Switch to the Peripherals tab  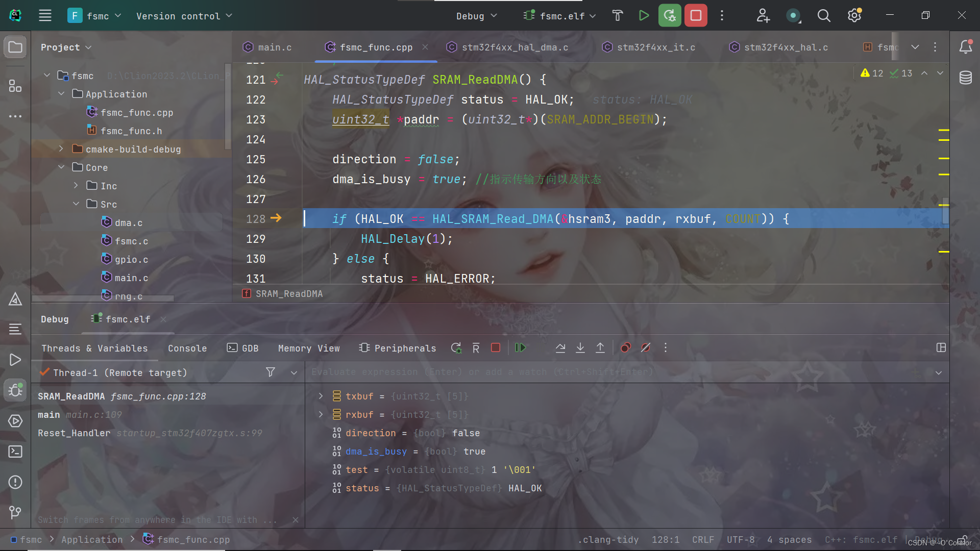tap(398, 348)
